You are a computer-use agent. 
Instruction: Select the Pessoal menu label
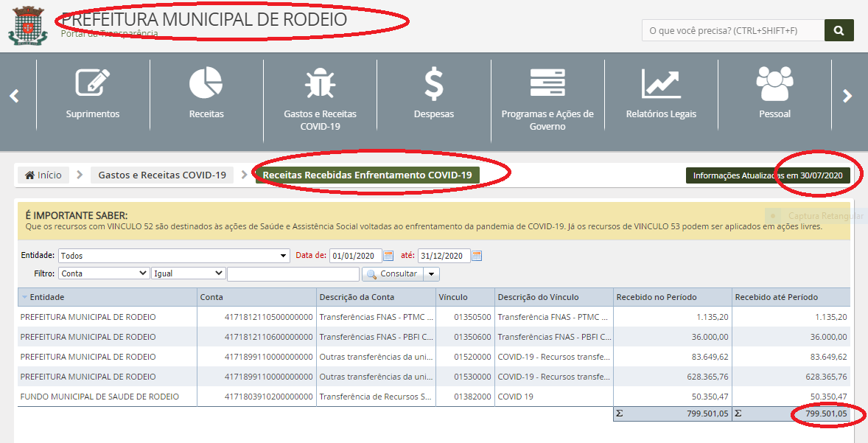click(x=774, y=114)
